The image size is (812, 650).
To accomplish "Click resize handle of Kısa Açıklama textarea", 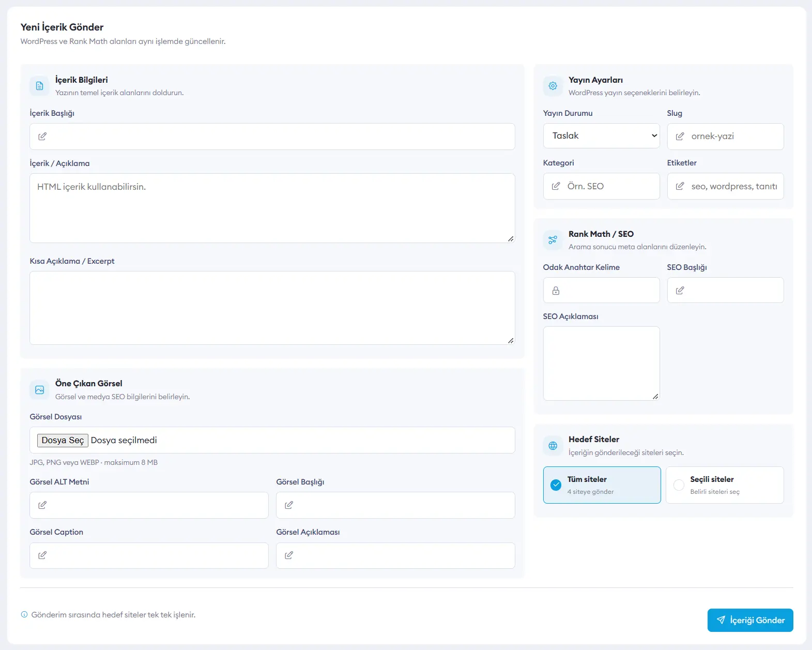I will pyautogui.click(x=511, y=340).
